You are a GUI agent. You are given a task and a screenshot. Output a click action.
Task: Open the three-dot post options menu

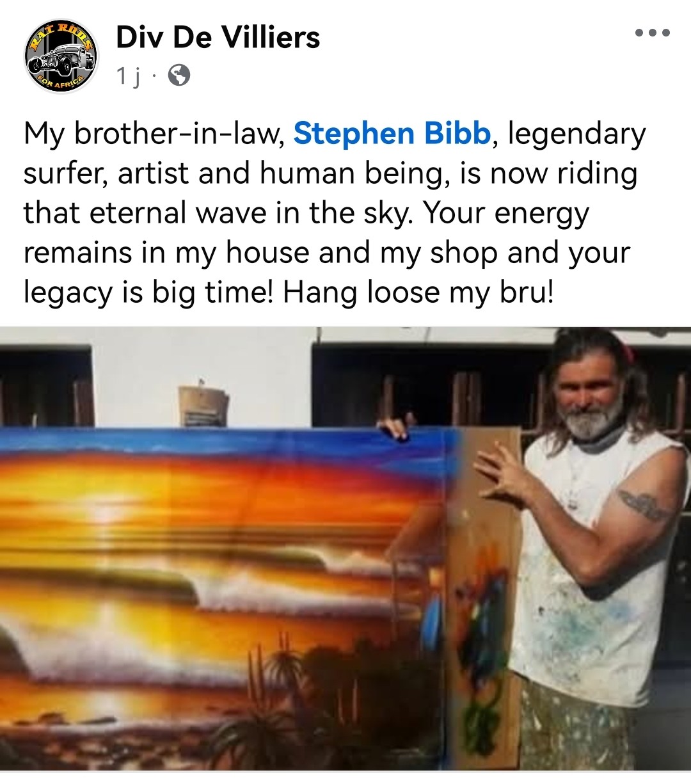[x=653, y=33]
